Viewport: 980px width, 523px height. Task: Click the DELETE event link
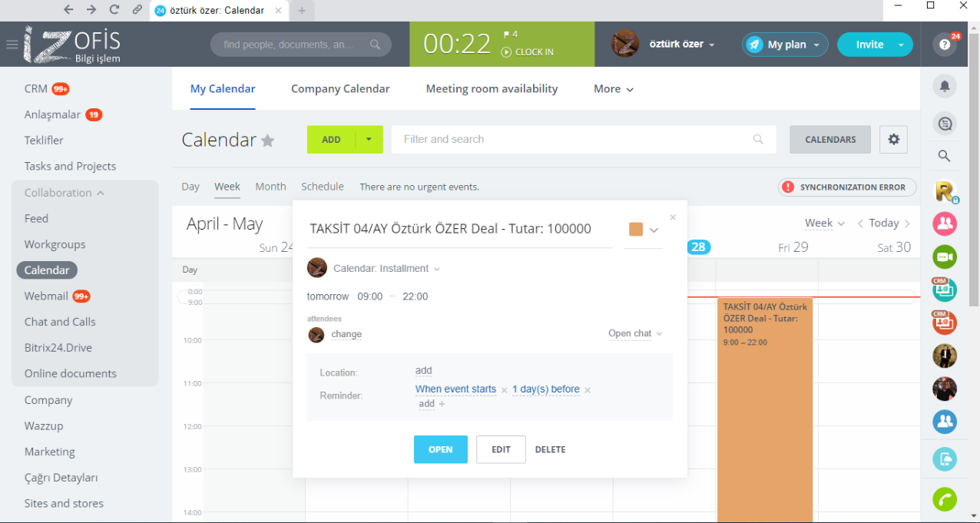point(550,450)
